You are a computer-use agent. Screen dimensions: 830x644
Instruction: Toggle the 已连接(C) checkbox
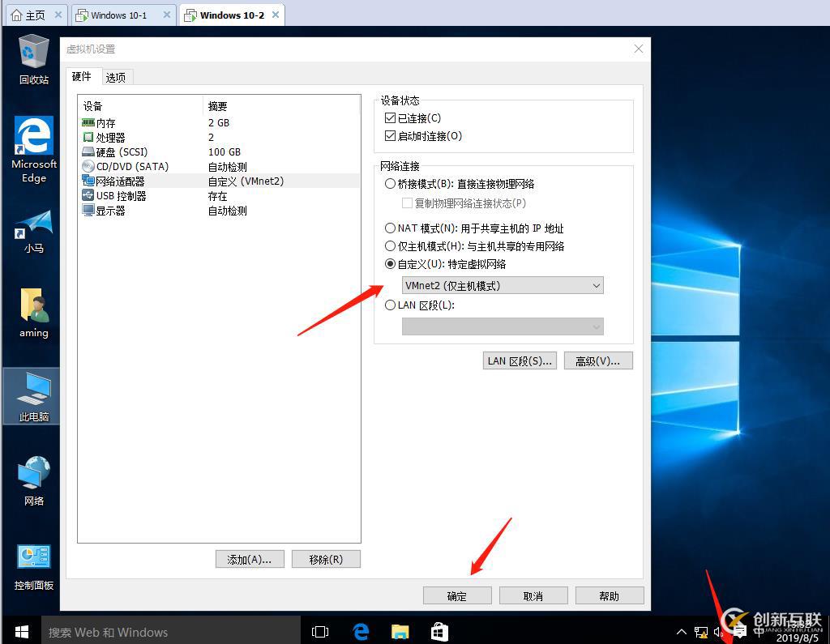(x=390, y=117)
